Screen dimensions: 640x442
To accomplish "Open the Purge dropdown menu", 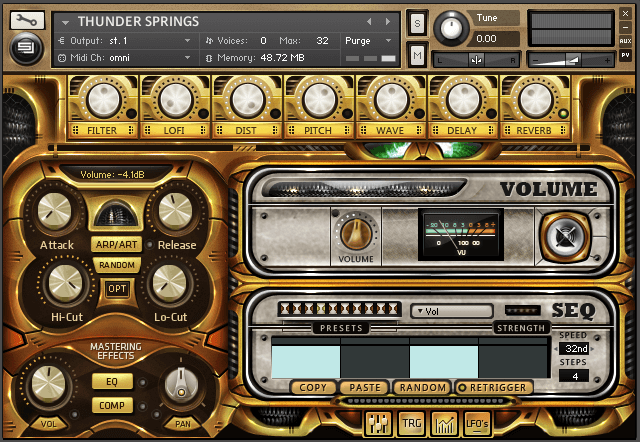I will [x=370, y=41].
